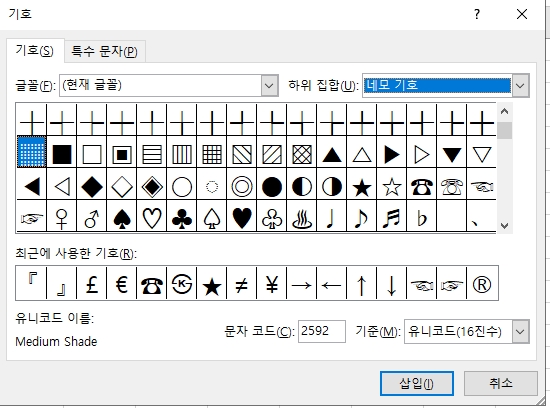Select the beamed sixteenth notes symbol
Image resolution: width=550 pixels, height=408 pixels.
pyautogui.click(x=392, y=219)
